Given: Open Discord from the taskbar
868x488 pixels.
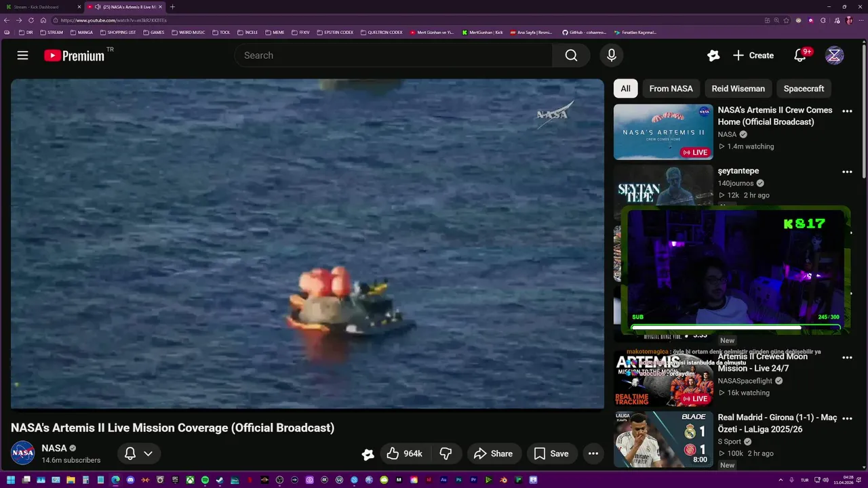Looking at the screenshot, I should (130, 480).
